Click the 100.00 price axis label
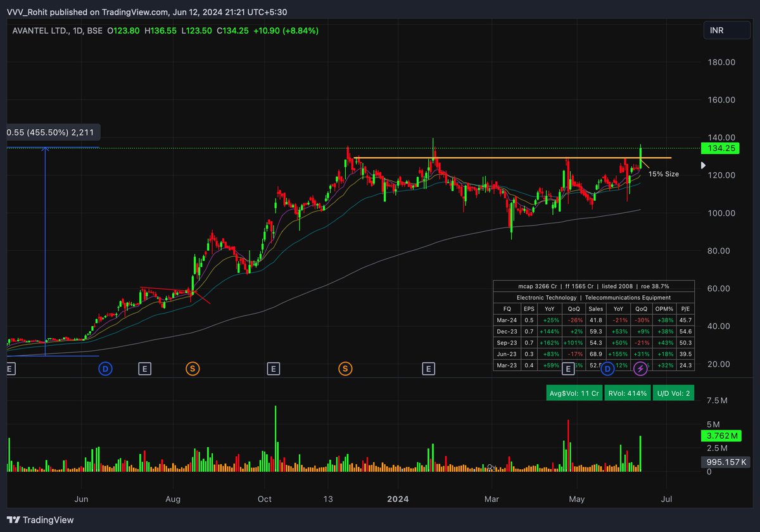This screenshot has width=760, height=532. pos(721,213)
